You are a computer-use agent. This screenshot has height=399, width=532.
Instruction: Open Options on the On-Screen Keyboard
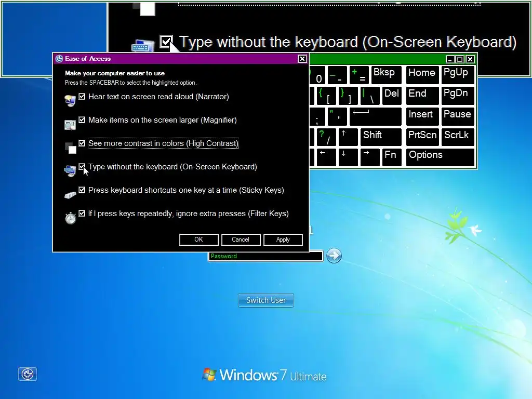440,157
